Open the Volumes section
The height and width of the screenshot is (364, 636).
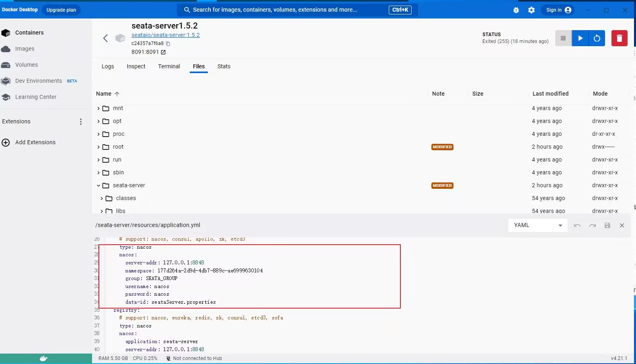pyautogui.click(x=26, y=65)
